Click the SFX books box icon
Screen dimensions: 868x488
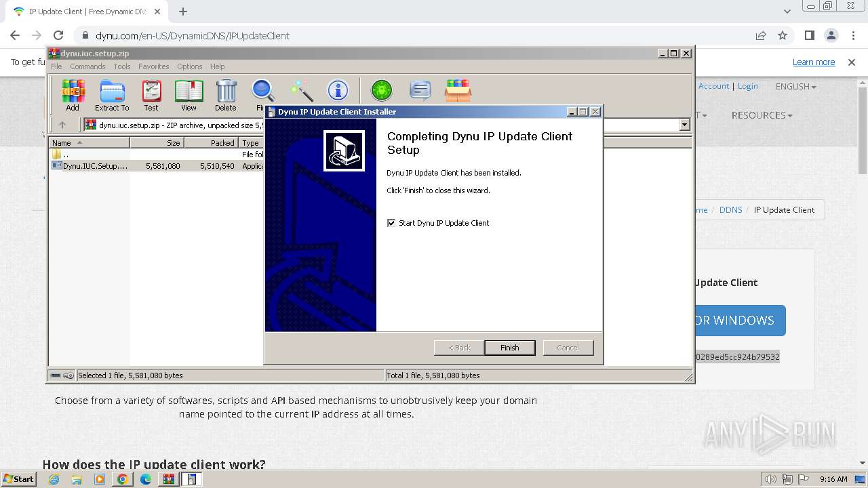click(x=458, y=90)
